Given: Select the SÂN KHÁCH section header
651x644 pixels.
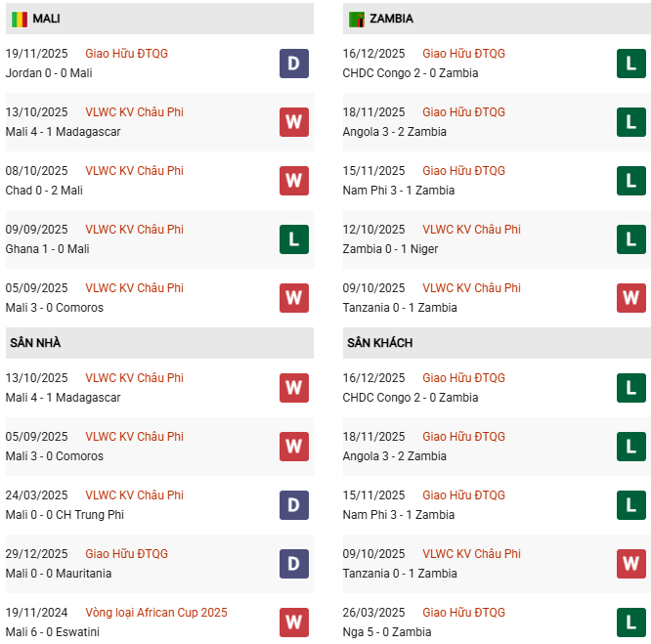Looking at the screenshot, I should pyautogui.click(x=379, y=343).
